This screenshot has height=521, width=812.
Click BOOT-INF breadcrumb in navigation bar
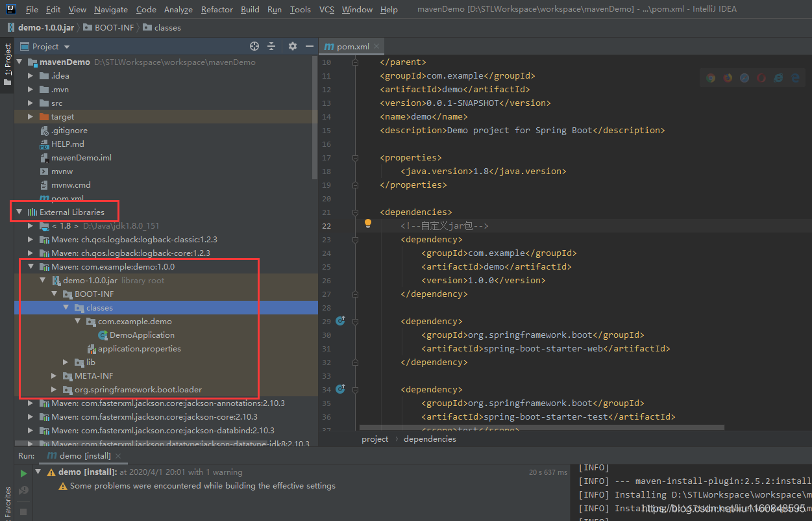click(110, 27)
